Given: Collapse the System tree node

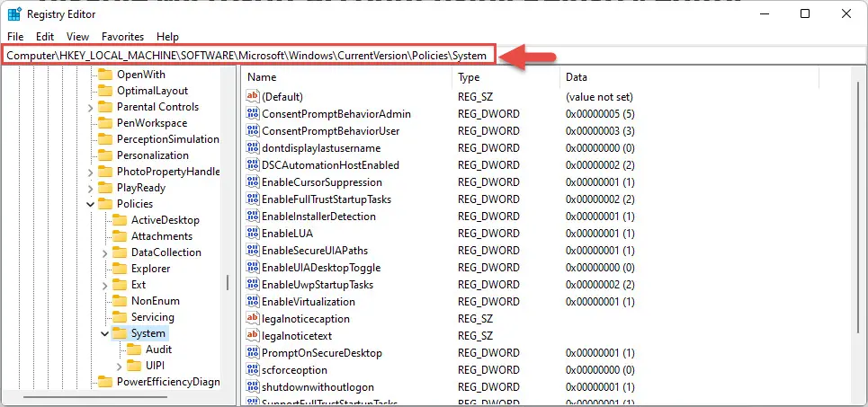Looking at the screenshot, I should pos(104,333).
